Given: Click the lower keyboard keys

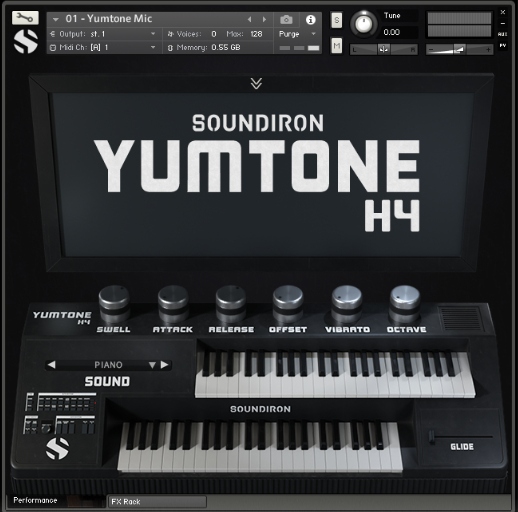Looking at the screenshot, I should [x=260, y=447].
